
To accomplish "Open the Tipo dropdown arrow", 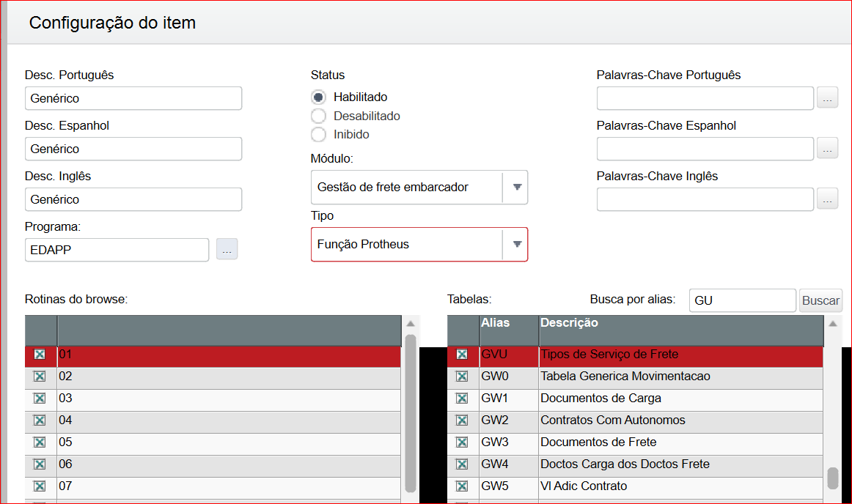I will tap(517, 244).
